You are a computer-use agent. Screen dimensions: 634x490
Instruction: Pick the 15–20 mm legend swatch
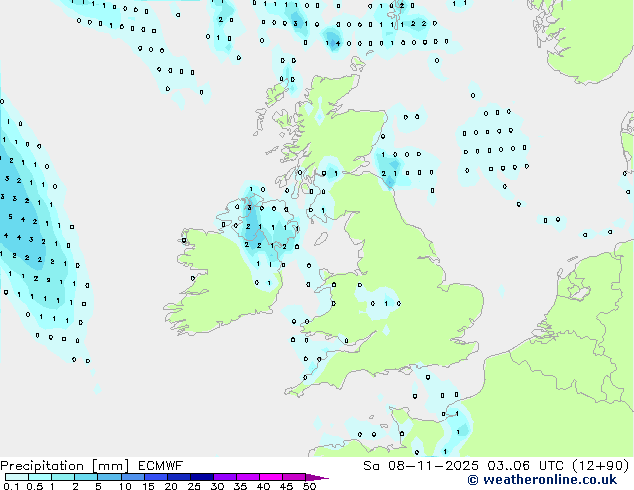click(x=156, y=477)
